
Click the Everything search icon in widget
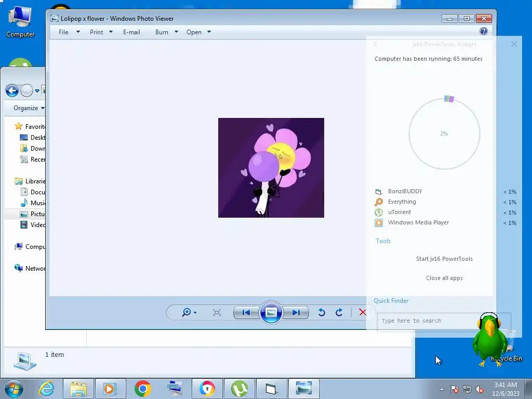(379, 202)
